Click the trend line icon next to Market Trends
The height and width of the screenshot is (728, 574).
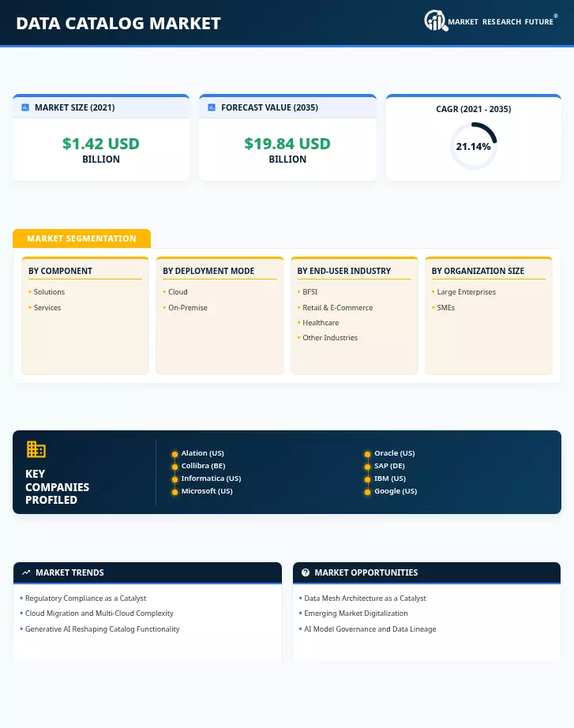click(x=26, y=572)
